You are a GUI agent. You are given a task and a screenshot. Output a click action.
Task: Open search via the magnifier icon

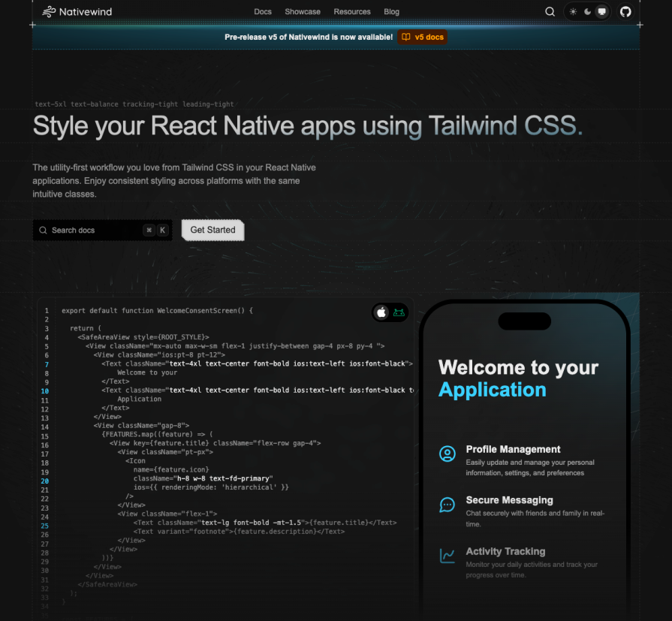(x=550, y=11)
